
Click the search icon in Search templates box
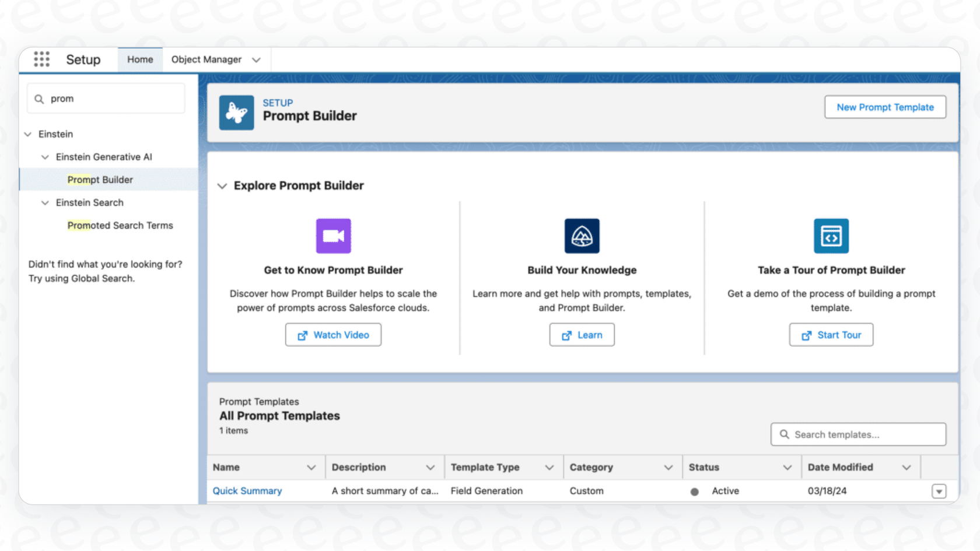click(x=785, y=434)
